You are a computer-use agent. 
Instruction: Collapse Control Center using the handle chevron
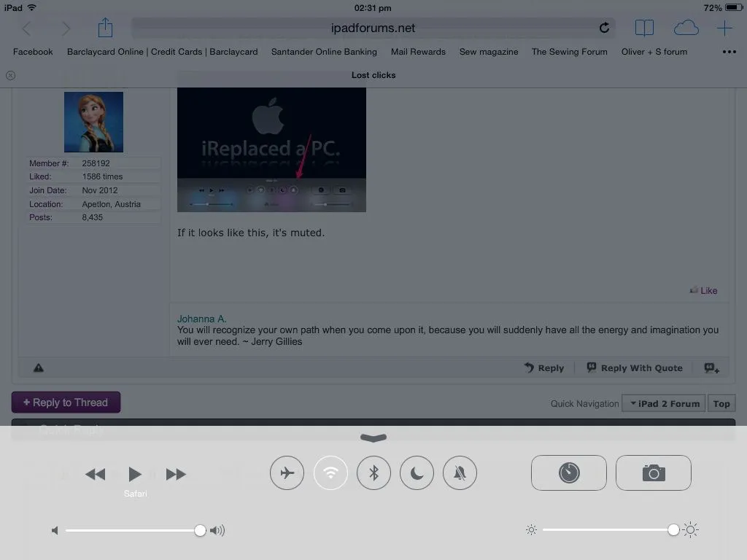pyautogui.click(x=373, y=437)
